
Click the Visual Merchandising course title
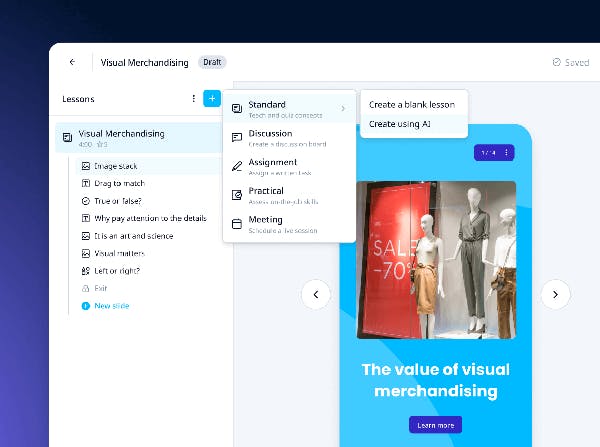(144, 62)
